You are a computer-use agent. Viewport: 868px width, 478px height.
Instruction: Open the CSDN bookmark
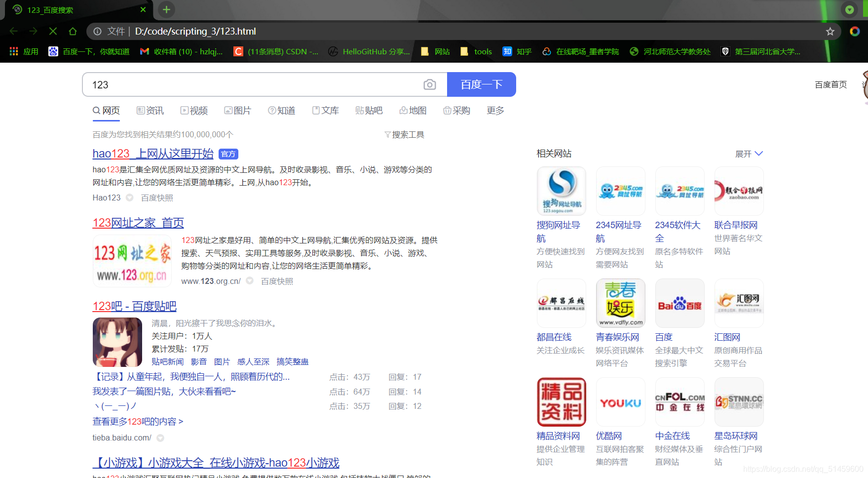[x=276, y=51]
